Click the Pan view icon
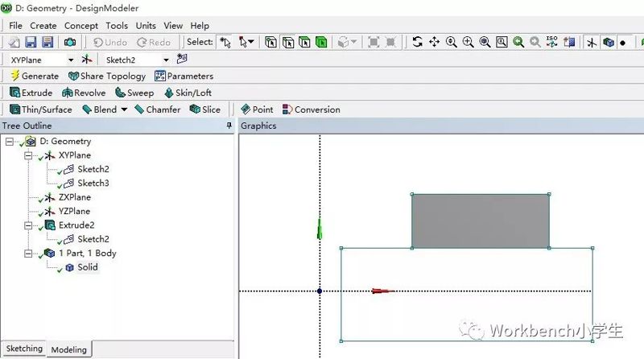Screen dimensions: 644x359 point(434,42)
